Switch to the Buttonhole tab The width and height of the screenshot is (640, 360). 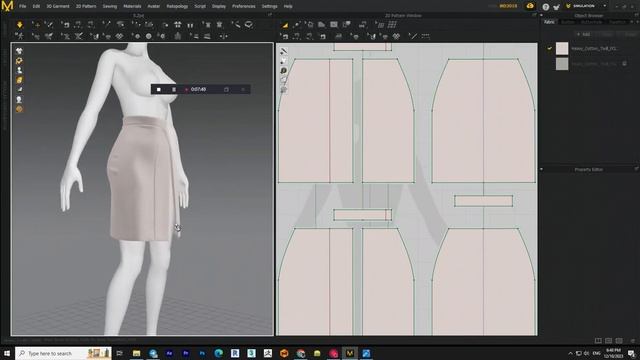591,22
